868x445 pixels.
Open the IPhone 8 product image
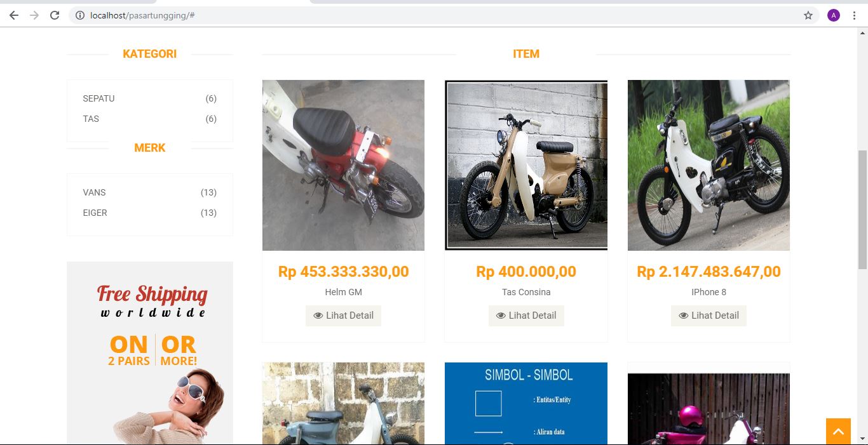pos(709,165)
